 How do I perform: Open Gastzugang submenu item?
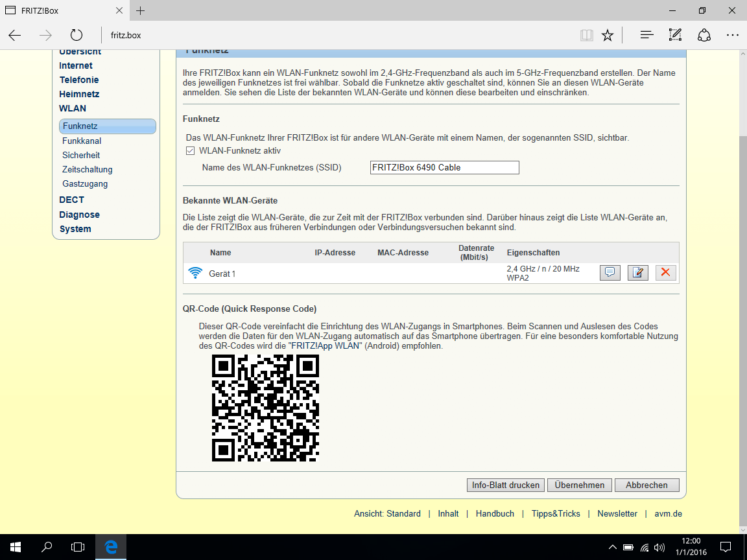(85, 184)
